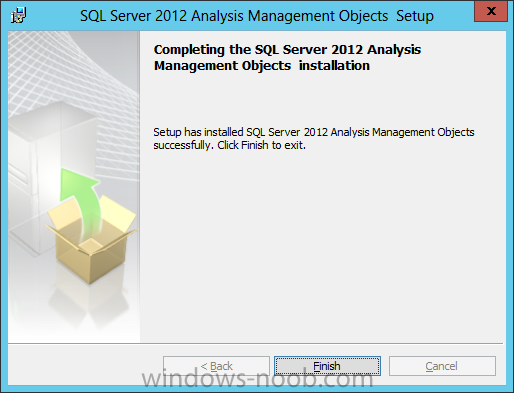
Task: Click the horizontal separator line above the buttons
Action: pos(255,343)
